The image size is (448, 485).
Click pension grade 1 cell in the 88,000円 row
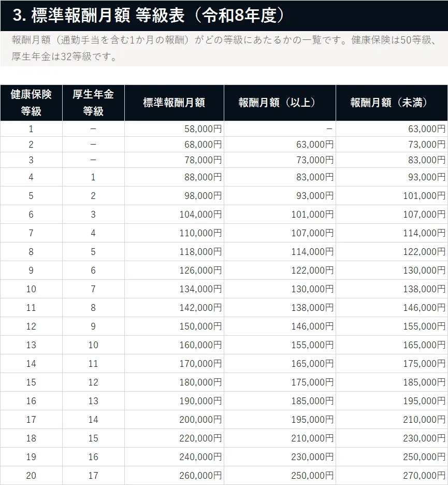(x=93, y=177)
